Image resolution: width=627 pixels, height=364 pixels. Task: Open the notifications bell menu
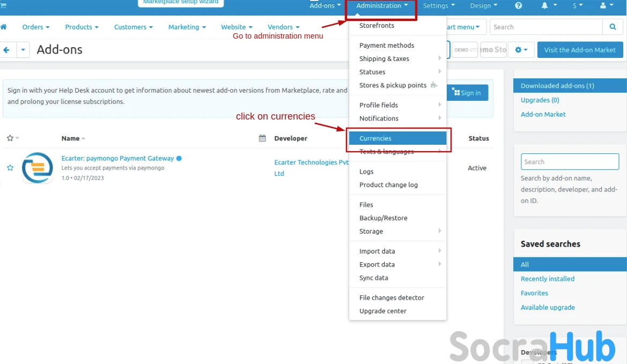click(x=549, y=5)
